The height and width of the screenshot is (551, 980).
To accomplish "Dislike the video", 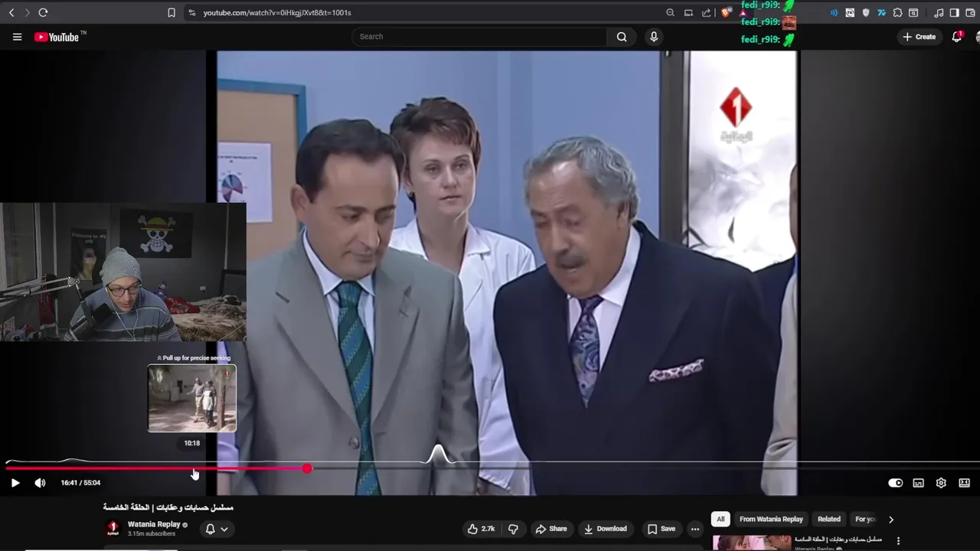I will pyautogui.click(x=513, y=529).
